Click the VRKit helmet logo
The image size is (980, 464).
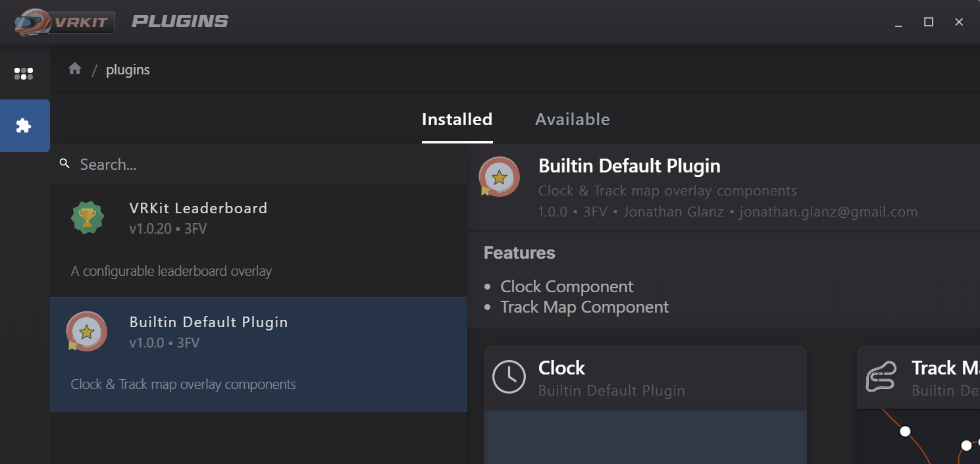tap(64, 22)
